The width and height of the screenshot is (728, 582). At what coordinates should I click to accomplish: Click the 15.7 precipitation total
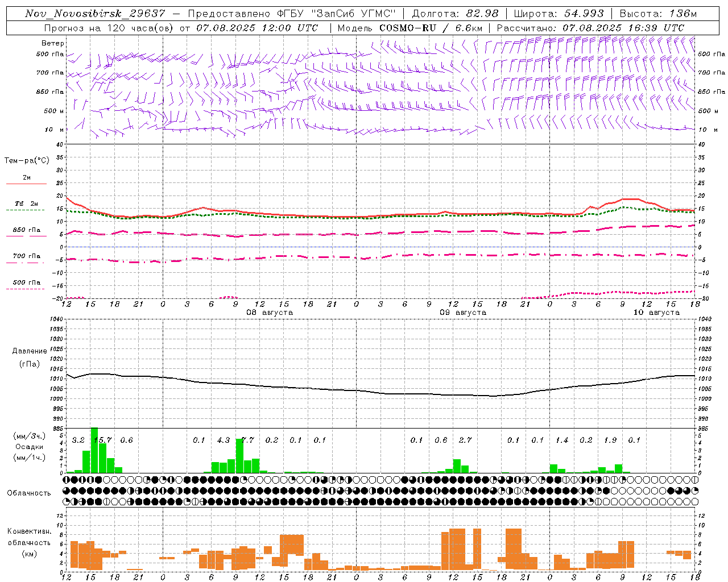point(102,440)
